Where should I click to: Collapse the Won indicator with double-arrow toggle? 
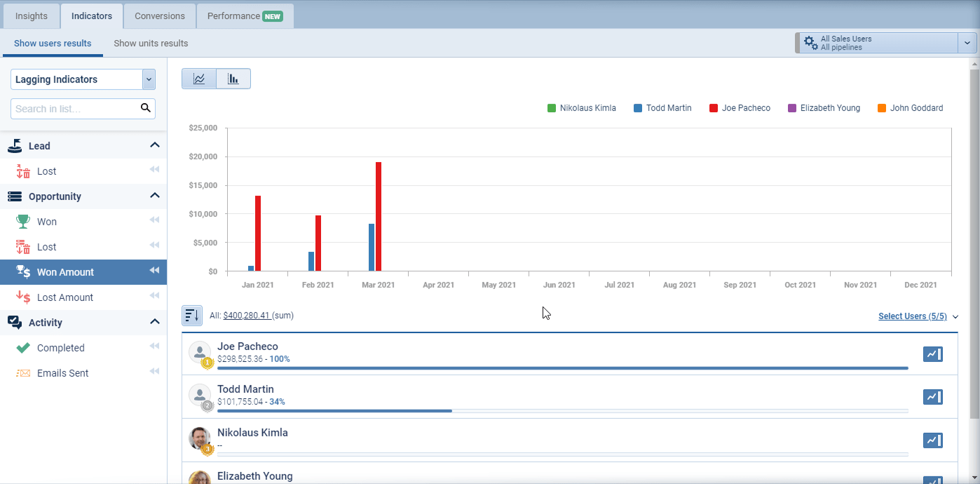(154, 220)
